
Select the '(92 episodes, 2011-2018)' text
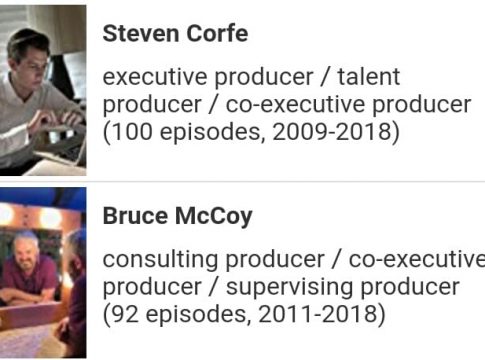[244, 314]
